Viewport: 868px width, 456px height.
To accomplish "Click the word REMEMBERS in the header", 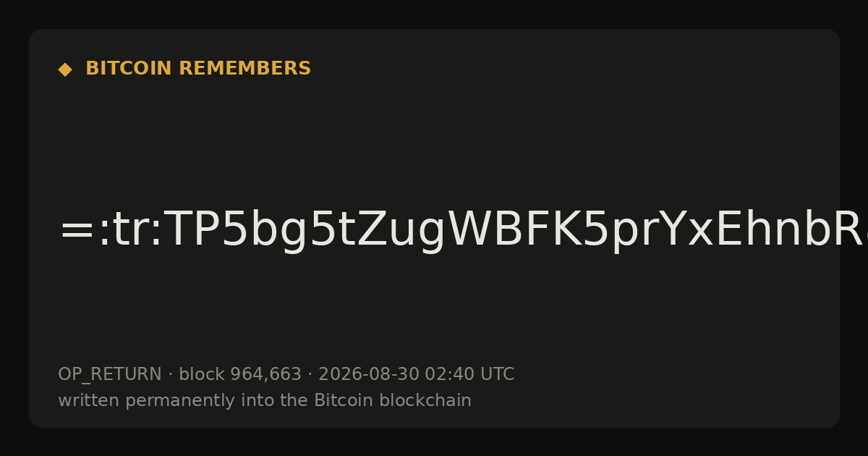I will click(244, 69).
